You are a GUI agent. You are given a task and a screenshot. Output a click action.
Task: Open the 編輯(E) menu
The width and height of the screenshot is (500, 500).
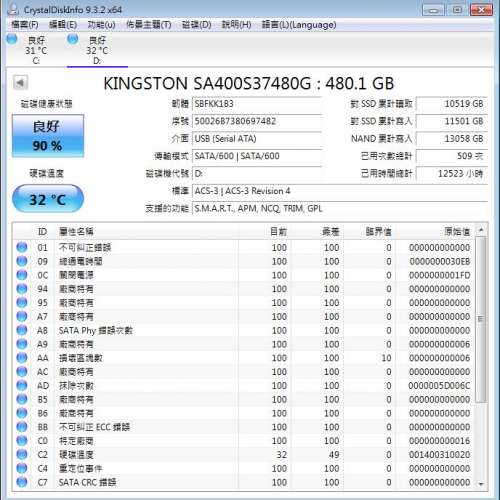tap(63, 25)
